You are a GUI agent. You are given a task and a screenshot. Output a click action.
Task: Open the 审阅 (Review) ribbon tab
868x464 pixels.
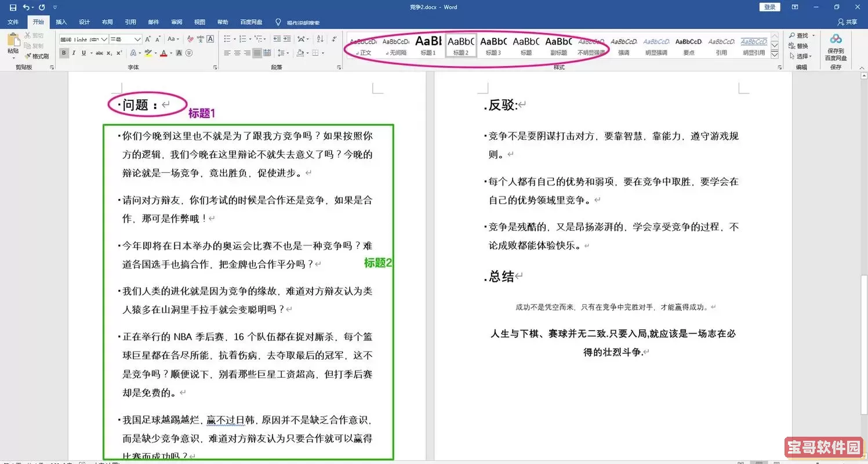(176, 21)
